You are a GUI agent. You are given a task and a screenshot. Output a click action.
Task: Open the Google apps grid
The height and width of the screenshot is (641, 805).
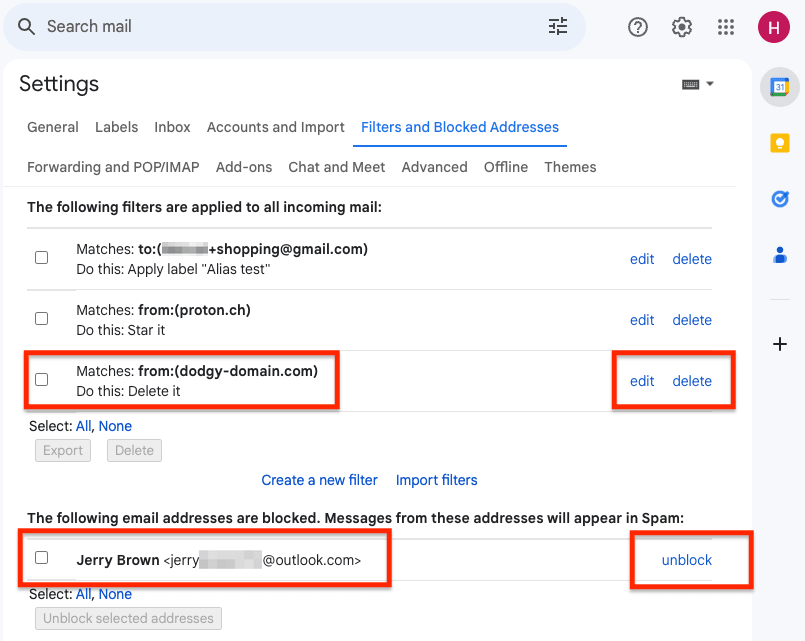(x=725, y=27)
